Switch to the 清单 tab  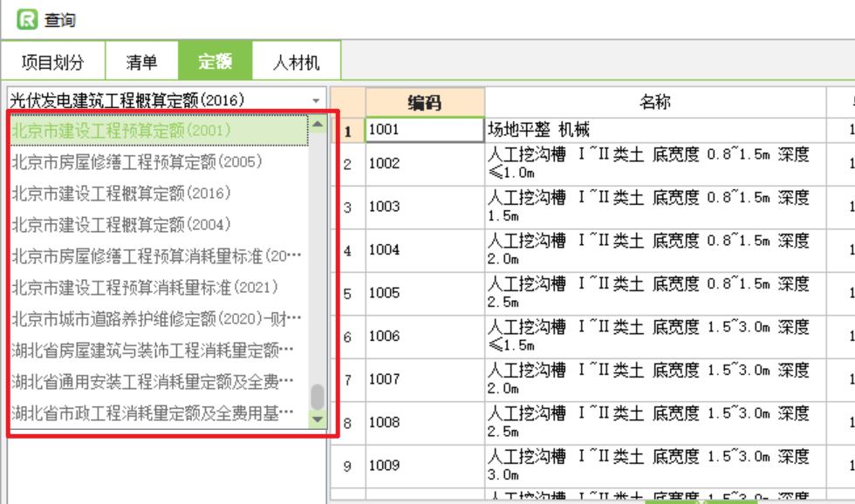(x=141, y=62)
